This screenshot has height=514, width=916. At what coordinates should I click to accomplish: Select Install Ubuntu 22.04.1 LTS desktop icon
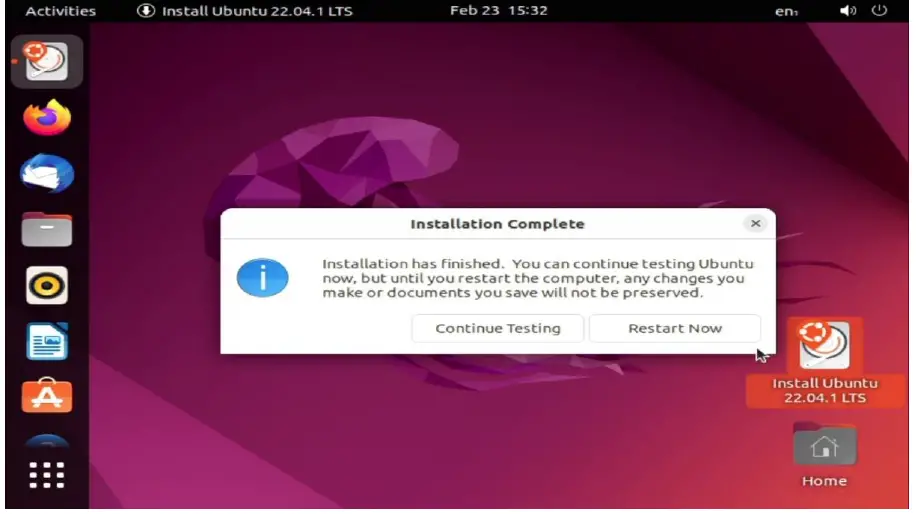(x=824, y=362)
